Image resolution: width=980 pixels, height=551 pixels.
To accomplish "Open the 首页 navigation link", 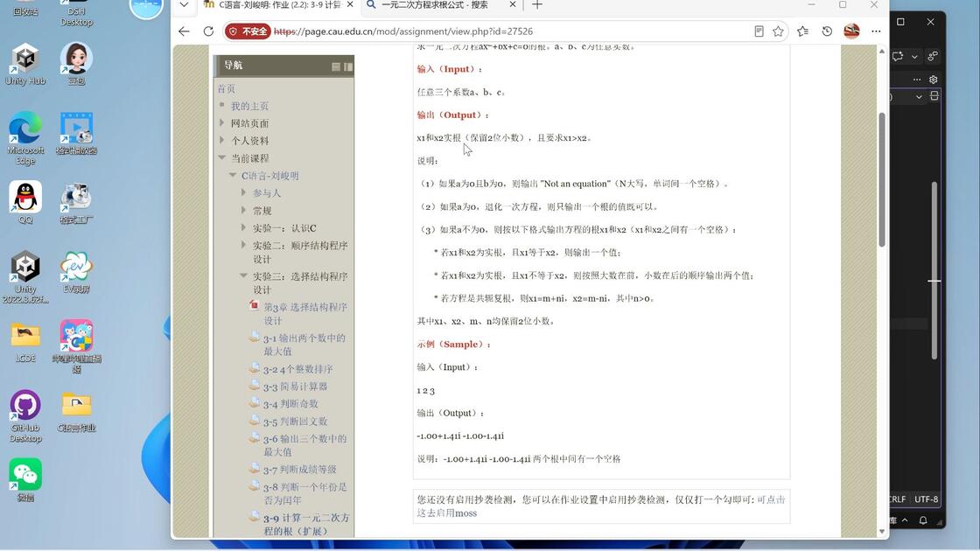I will point(227,88).
